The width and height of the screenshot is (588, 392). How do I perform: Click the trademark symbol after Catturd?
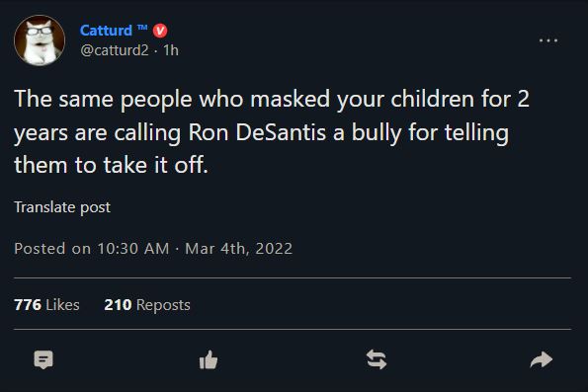142,28
